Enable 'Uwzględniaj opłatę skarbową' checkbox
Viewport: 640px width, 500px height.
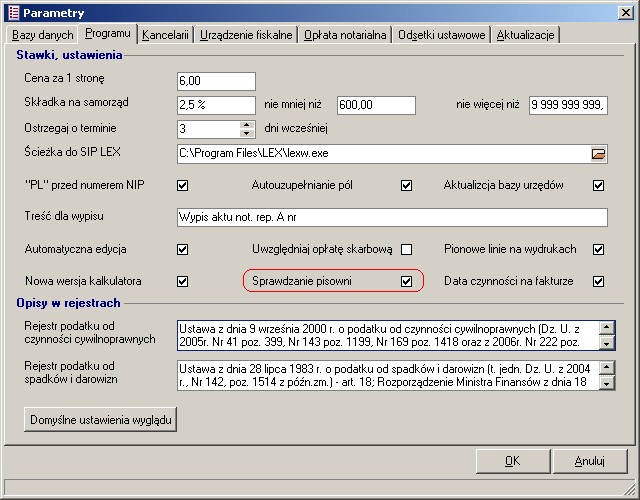point(406,249)
